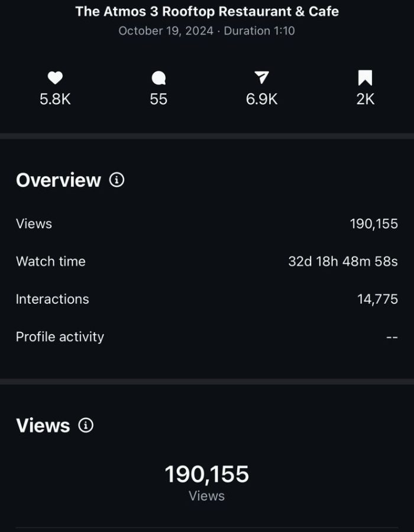Select the 5.8K likes count

tap(55, 99)
